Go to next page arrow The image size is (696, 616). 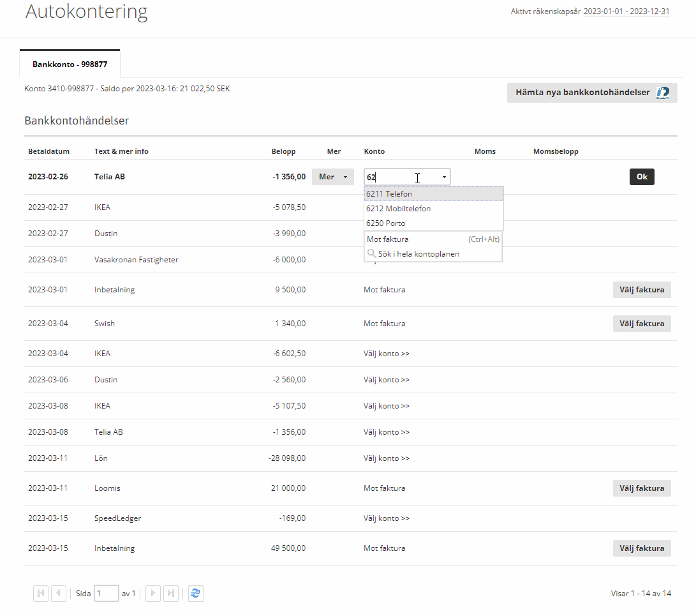tap(152, 594)
